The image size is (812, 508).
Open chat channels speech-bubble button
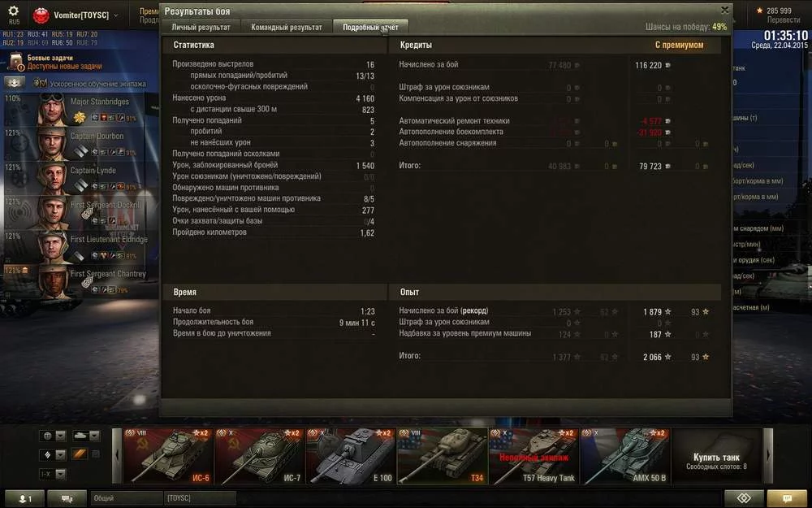click(67, 499)
